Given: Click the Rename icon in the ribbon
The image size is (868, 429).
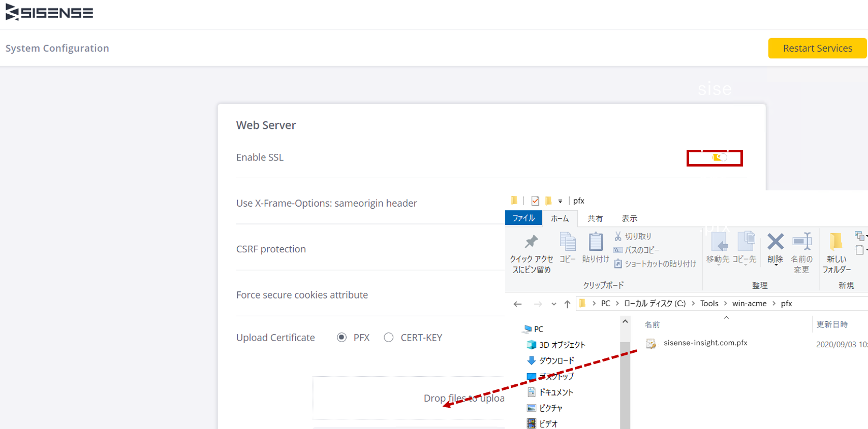Looking at the screenshot, I should pyautogui.click(x=802, y=242).
